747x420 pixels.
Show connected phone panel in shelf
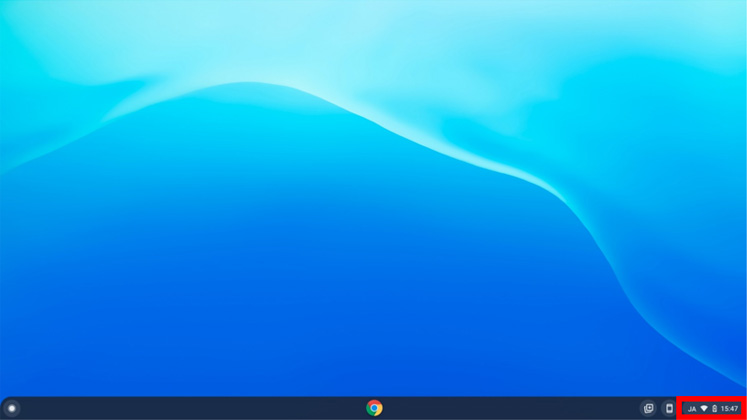click(669, 408)
